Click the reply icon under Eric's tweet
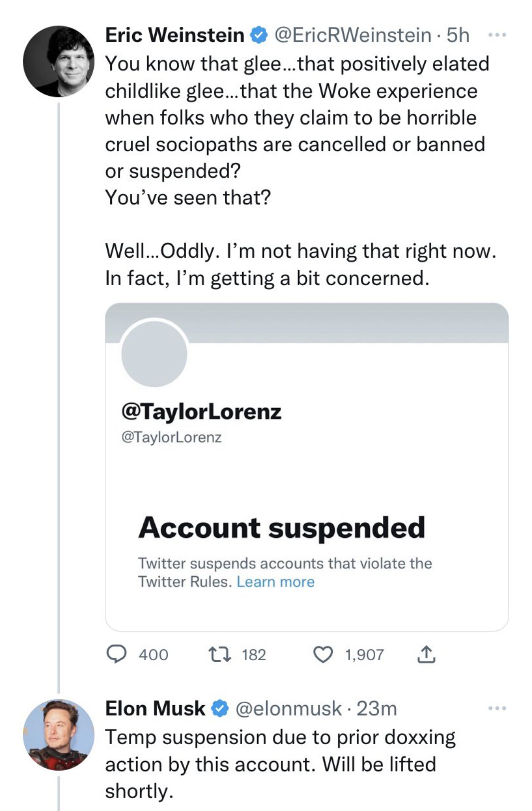Screen dimensions: 532x811 point(117,654)
